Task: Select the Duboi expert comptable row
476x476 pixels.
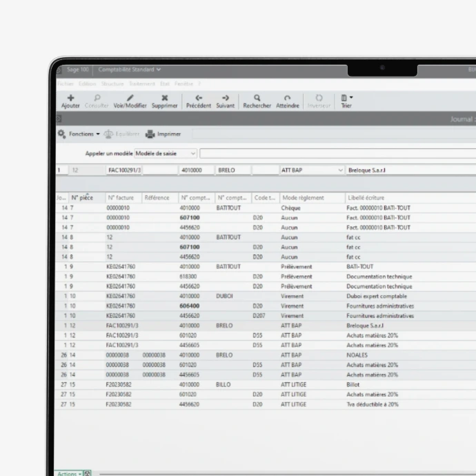Action: coord(266,296)
